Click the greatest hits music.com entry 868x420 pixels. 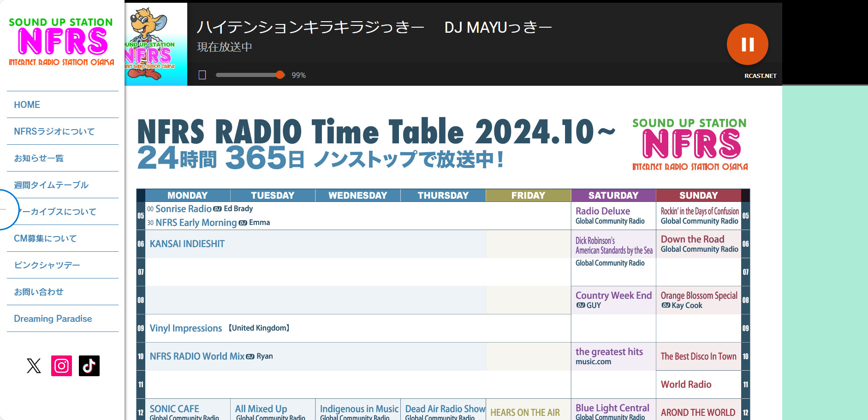click(x=609, y=356)
